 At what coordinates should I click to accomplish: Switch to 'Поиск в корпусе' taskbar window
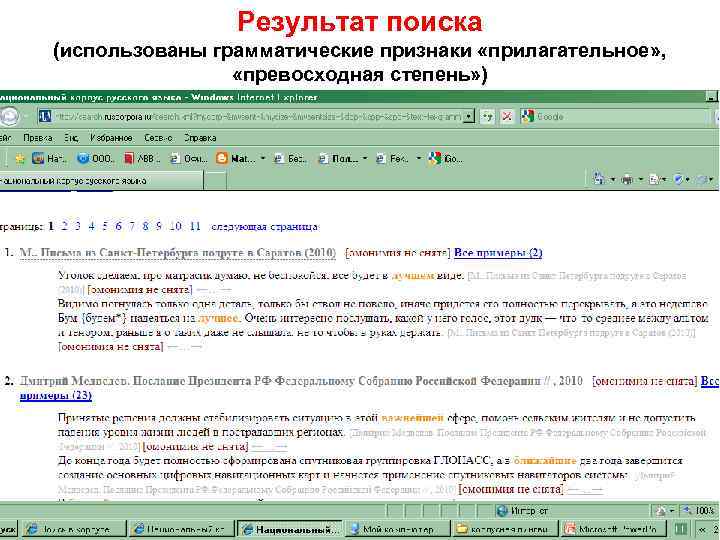(73, 530)
